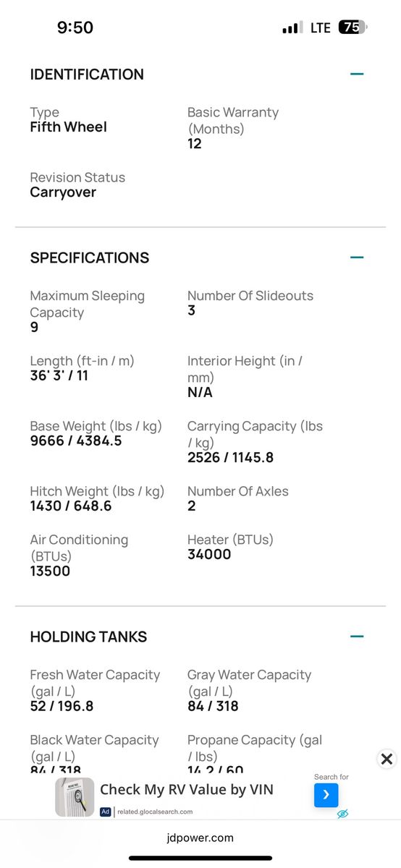This screenshot has width=401, height=868.
Task: Tap the Ad badge label
Action: (x=106, y=812)
